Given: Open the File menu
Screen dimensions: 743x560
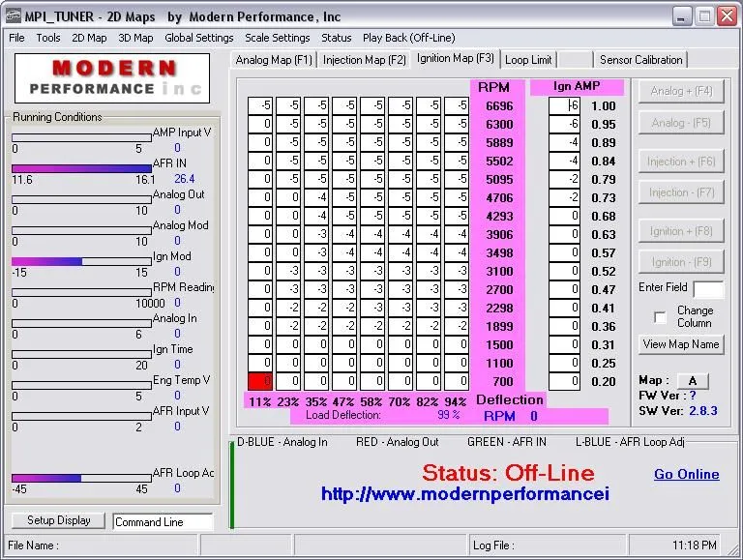Looking at the screenshot, I should [x=16, y=38].
